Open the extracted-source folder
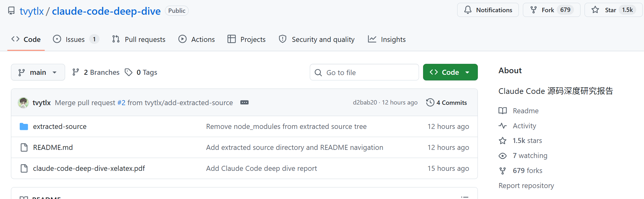The height and width of the screenshot is (199, 644). (59, 126)
